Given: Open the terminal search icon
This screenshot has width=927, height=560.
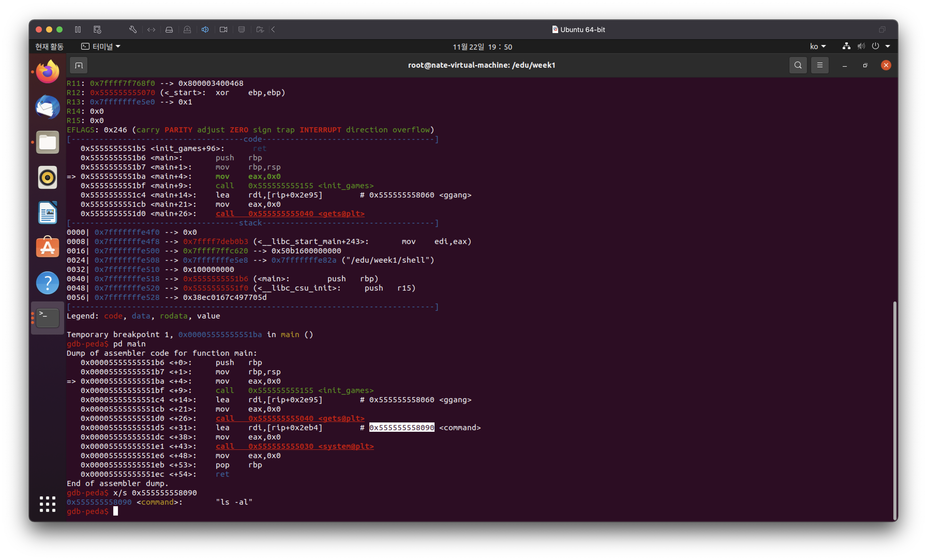Looking at the screenshot, I should [x=798, y=65].
